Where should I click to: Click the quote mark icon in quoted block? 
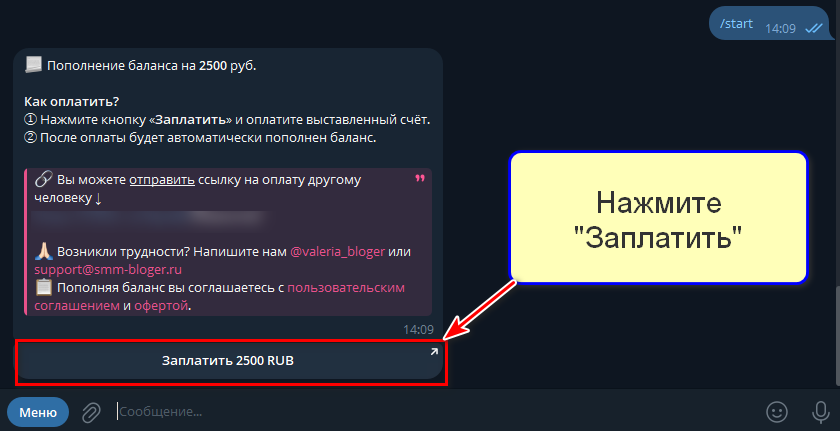pos(419,178)
